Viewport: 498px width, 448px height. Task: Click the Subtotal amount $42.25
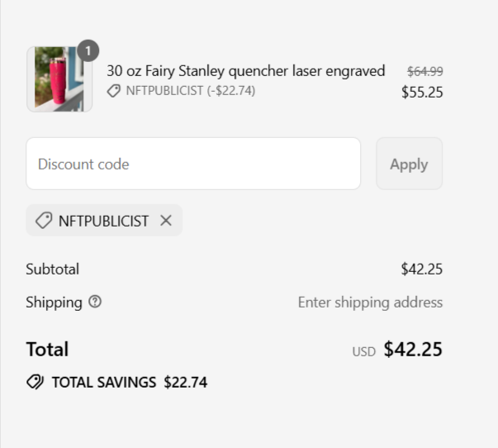click(x=422, y=269)
